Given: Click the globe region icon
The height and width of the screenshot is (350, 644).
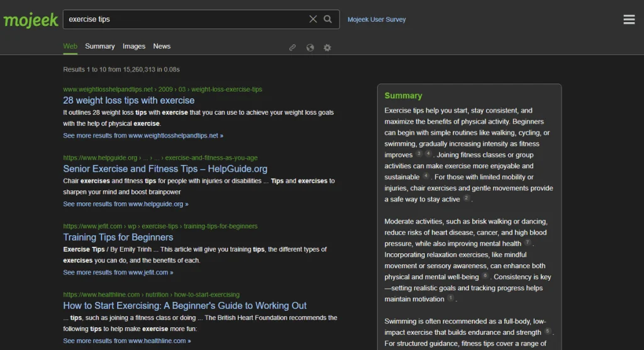Looking at the screenshot, I should [310, 48].
